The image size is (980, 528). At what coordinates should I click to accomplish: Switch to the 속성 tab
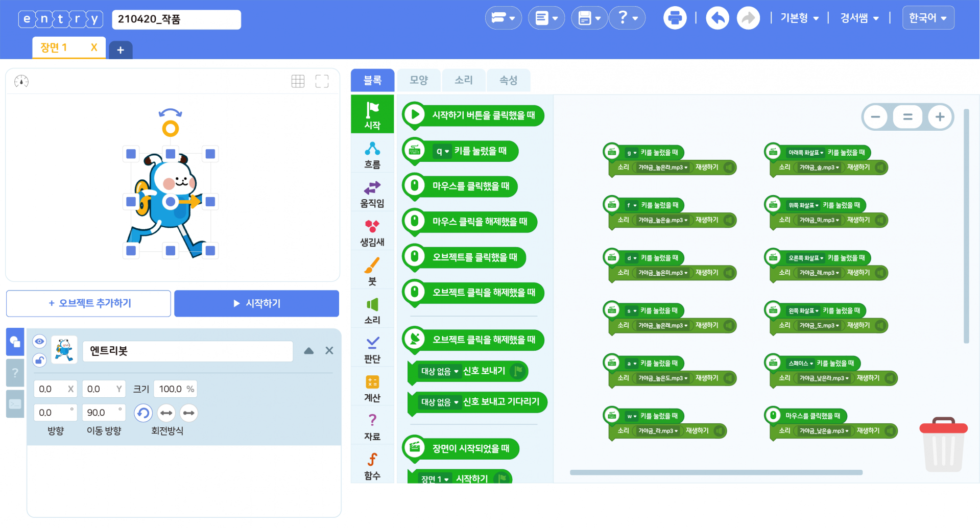(509, 80)
